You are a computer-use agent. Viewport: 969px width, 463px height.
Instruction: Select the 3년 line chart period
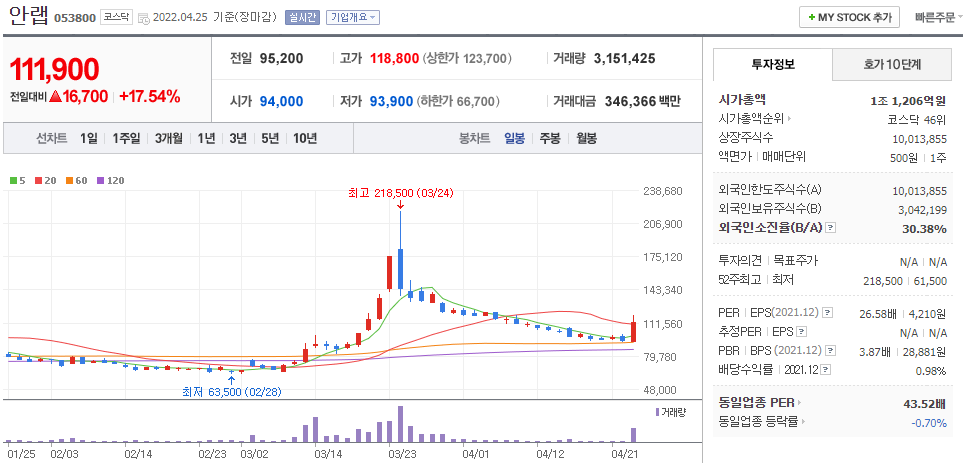tap(238, 138)
